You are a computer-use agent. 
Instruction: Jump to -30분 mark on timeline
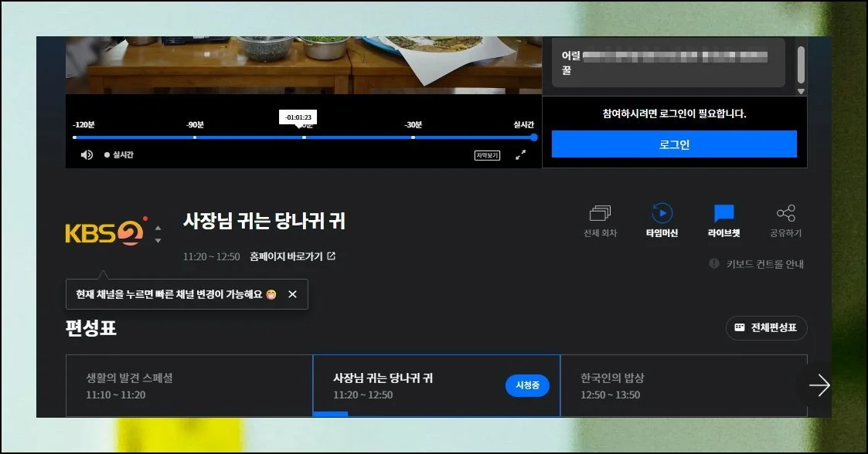tap(413, 137)
